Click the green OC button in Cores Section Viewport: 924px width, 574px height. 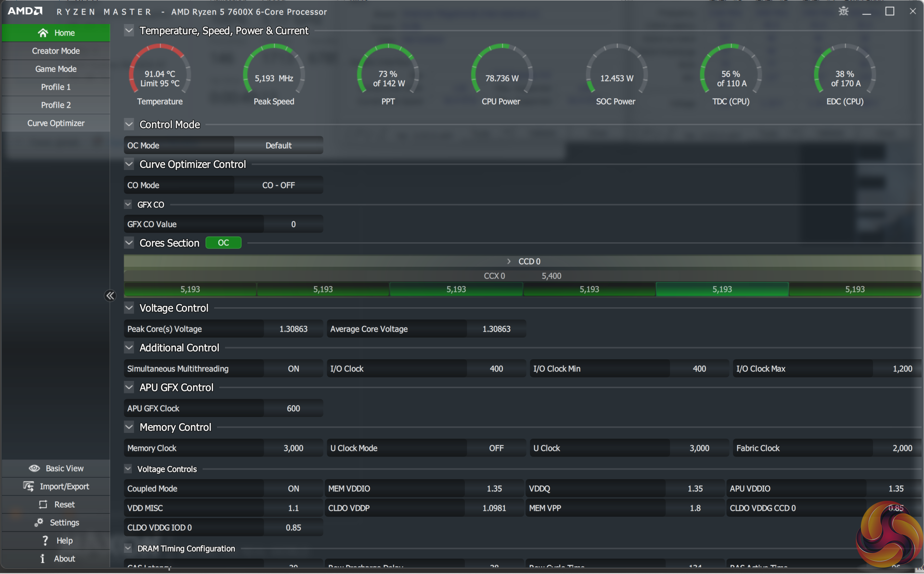click(223, 243)
